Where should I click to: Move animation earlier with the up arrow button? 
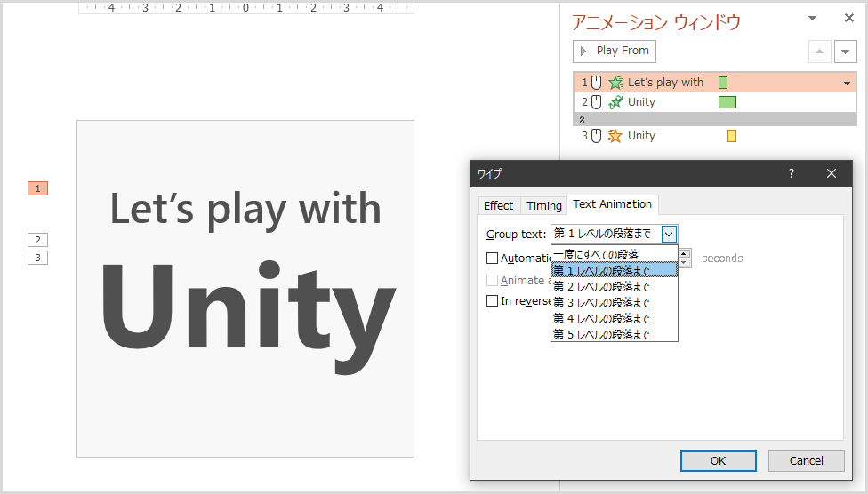point(820,52)
